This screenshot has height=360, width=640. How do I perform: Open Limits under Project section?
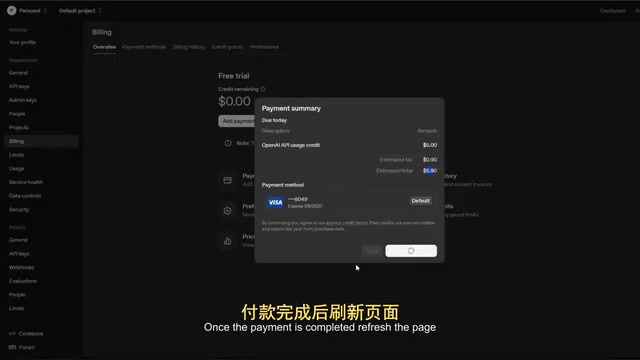pos(16,309)
